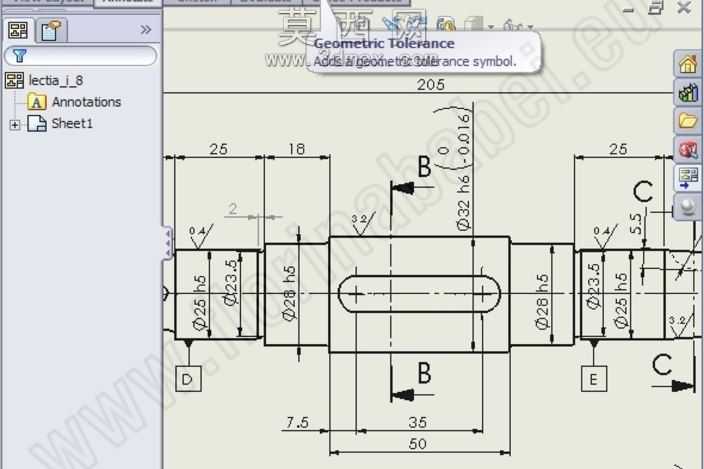Select the keyway slot outline

click(x=418, y=294)
